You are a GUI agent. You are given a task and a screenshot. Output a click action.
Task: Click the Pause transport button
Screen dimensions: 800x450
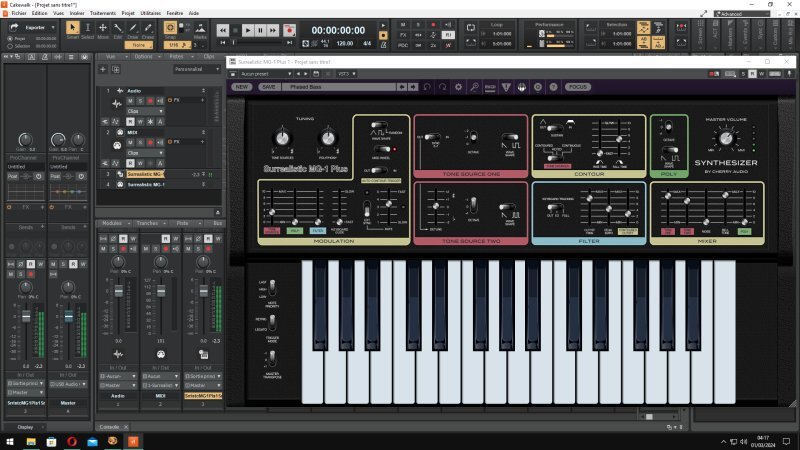click(260, 31)
